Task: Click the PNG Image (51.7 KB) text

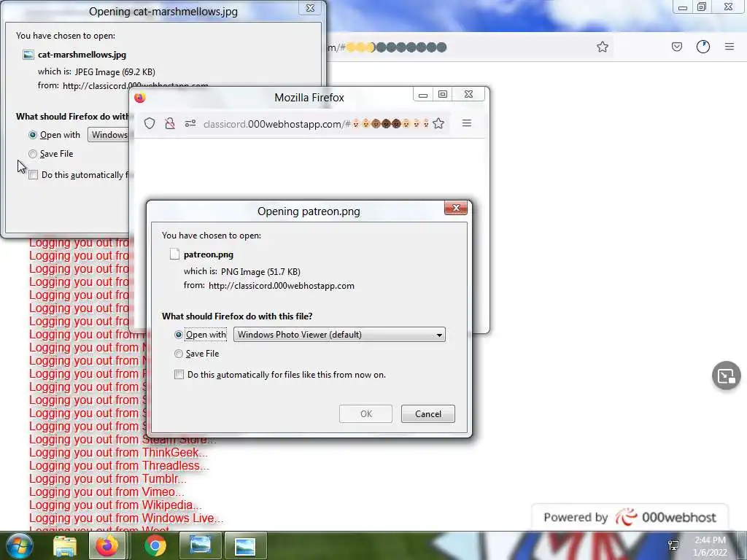Action: [260, 272]
